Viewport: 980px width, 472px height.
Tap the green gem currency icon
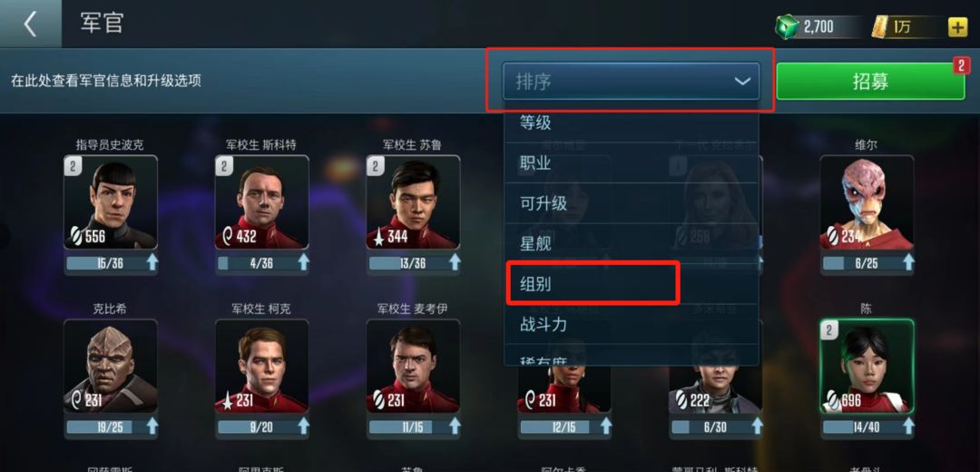(x=788, y=26)
